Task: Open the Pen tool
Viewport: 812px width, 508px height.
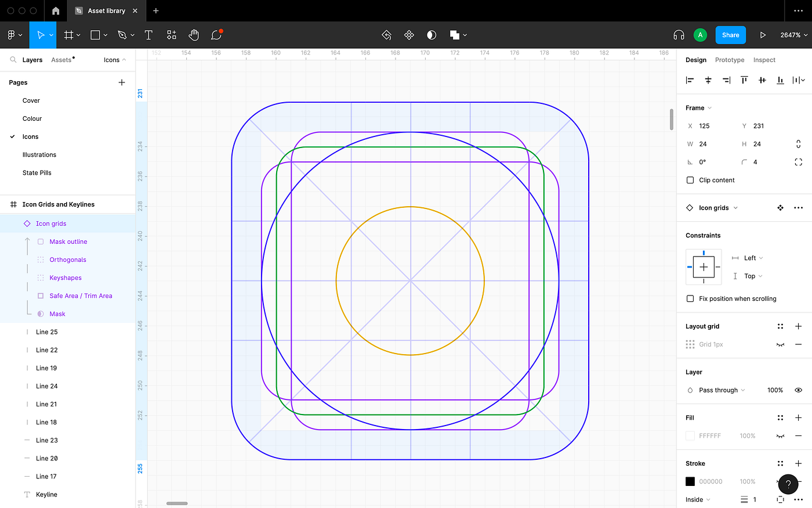Action: (x=122, y=35)
